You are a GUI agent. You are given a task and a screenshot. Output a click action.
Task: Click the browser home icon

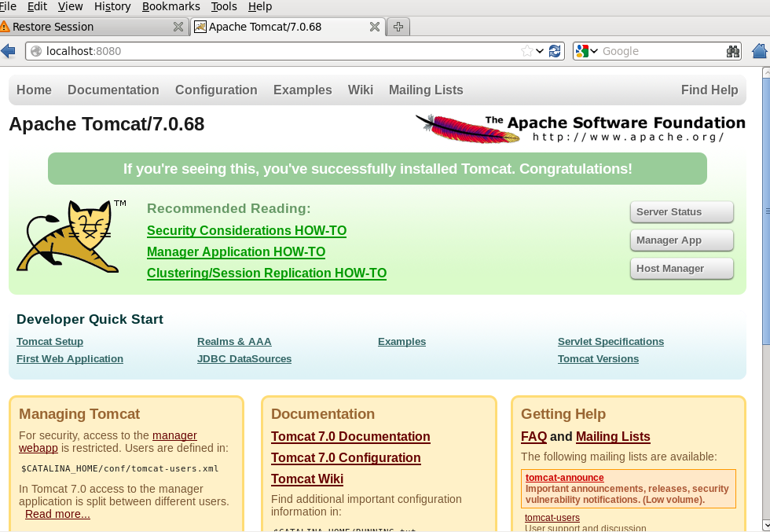click(x=759, y=50)
